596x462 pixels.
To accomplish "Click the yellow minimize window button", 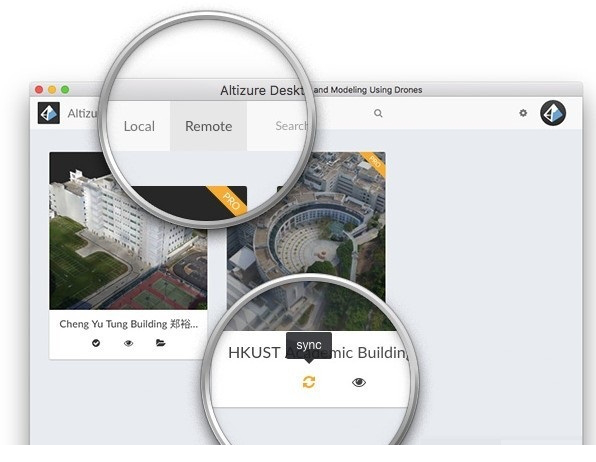I will (52, 90).
